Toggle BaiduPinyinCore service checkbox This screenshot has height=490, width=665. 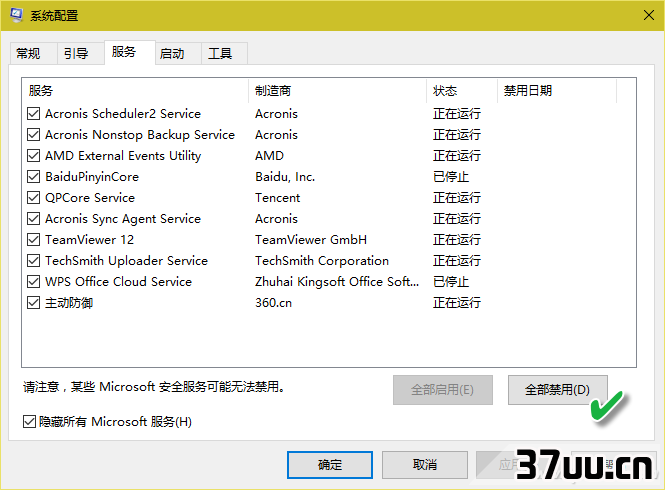(x=34, y=176)
